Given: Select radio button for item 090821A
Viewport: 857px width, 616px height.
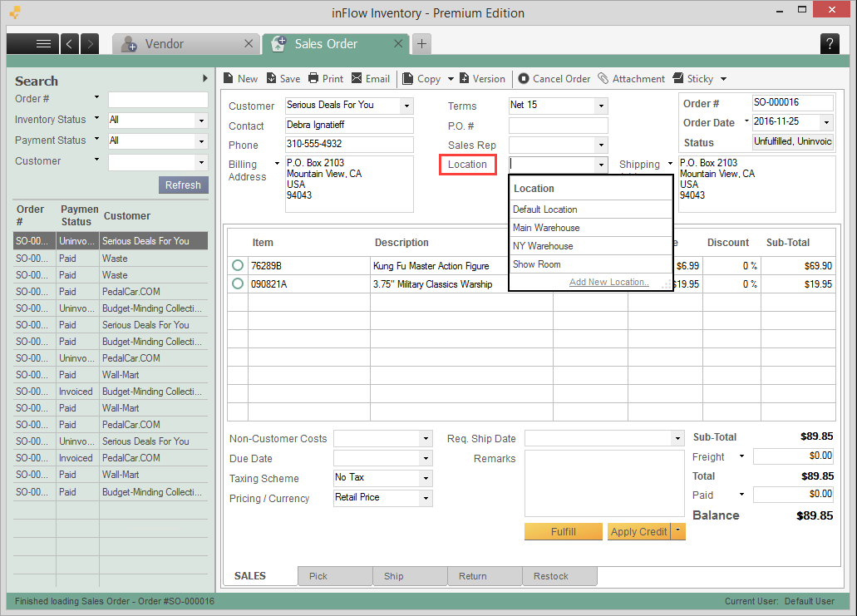Looking at the screenshot, I should pyautogui.click(x=238, y=283).
